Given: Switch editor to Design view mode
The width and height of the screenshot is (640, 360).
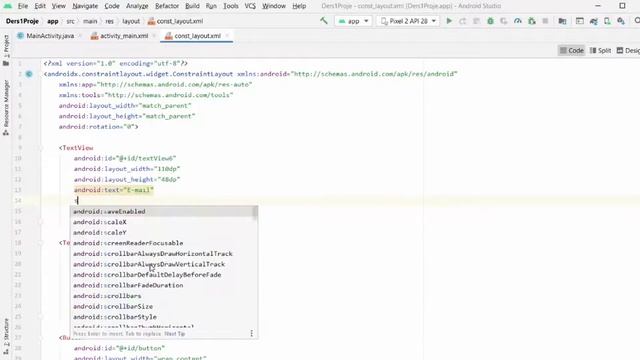Looking at the screenshot, I should click(x=628, y=50).
